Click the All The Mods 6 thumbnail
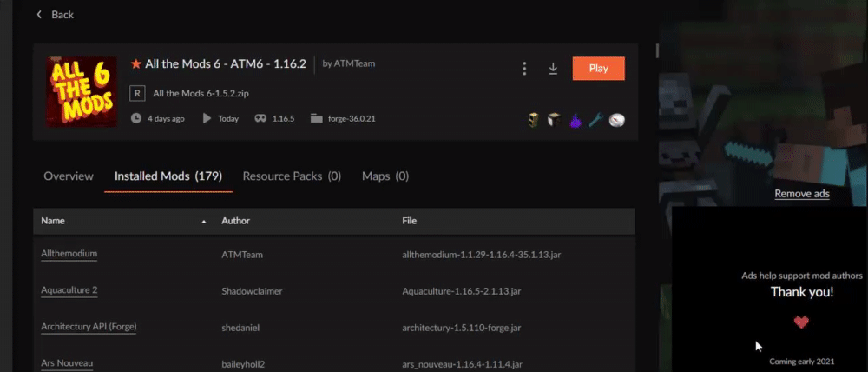Viewport: 868px width, 372px height. point(81,91)
